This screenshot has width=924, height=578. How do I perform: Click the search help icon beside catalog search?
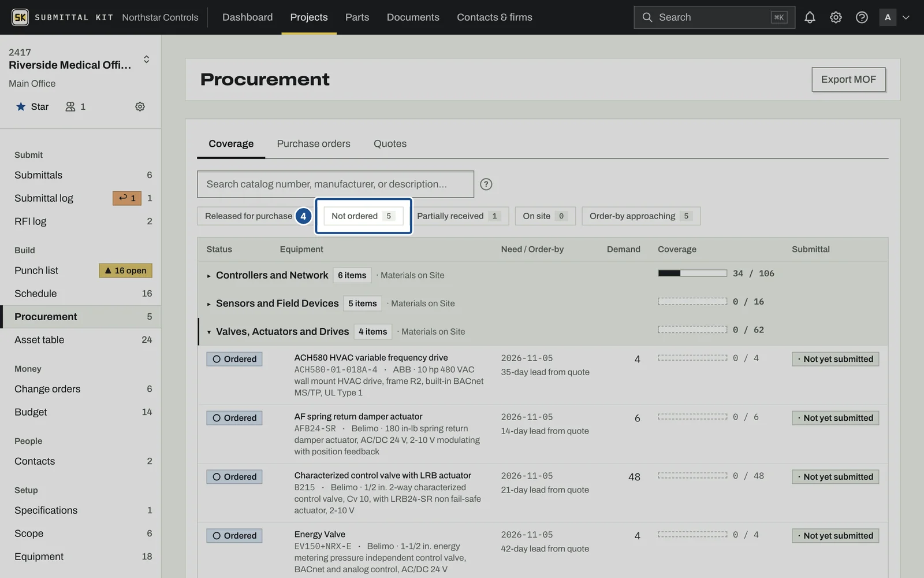486,184
